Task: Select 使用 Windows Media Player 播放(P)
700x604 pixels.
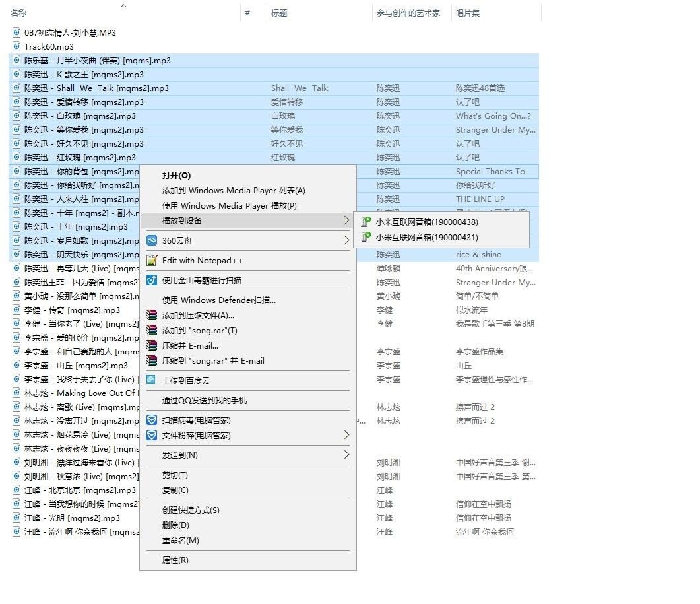Action: click(x=229, y=205)
